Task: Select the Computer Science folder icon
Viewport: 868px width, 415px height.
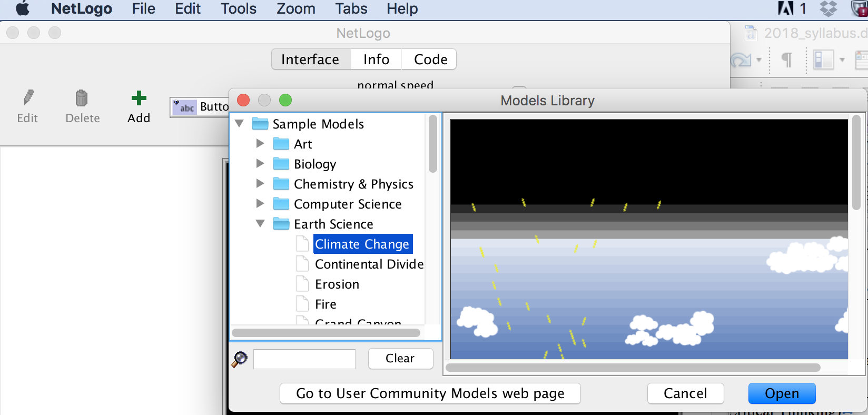Action: pos(281,204)
